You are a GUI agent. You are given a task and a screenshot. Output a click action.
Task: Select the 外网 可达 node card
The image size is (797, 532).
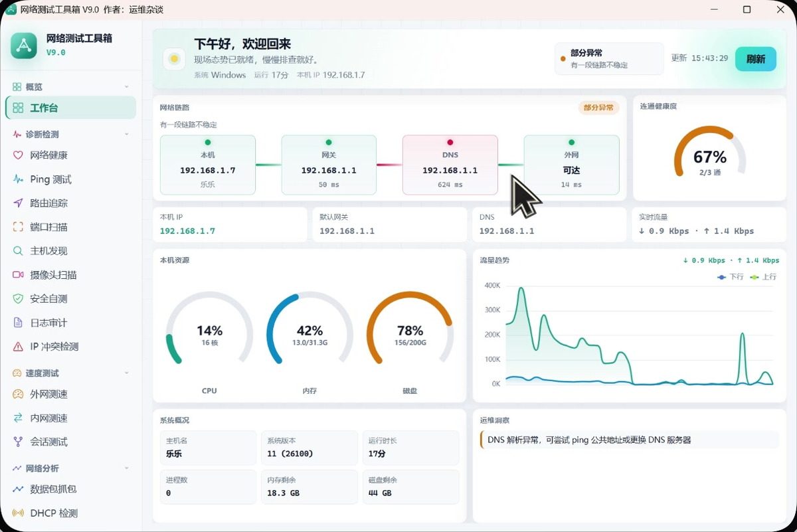571,165
